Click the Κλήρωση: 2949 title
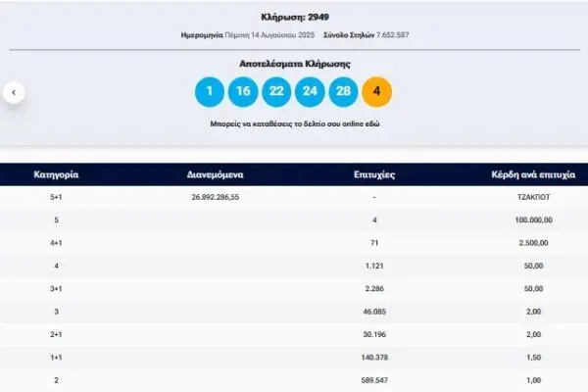 coord(294,18)
